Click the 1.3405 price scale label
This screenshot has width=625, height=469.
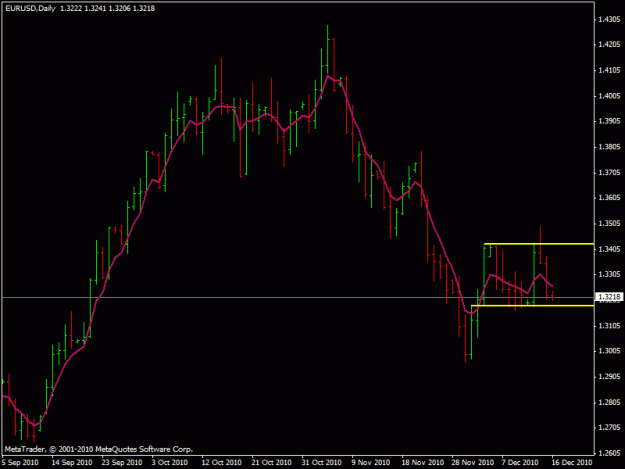coord(609,249)
